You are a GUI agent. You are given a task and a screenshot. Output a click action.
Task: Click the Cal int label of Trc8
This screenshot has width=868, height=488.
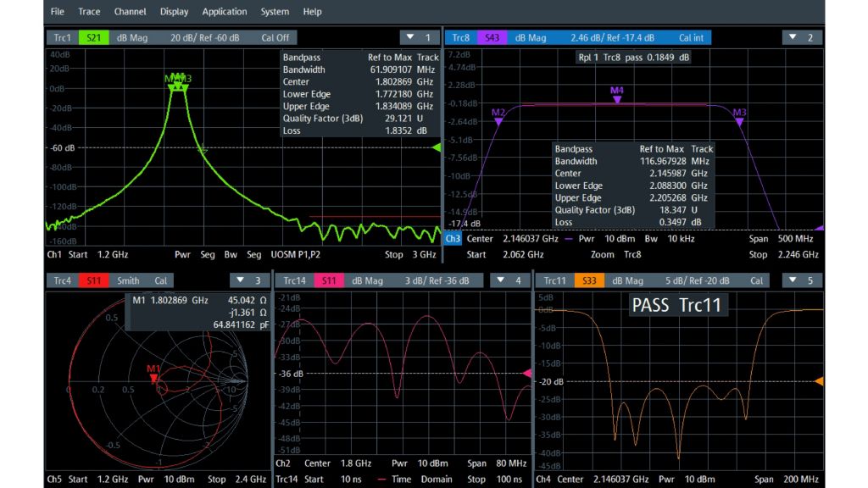pos(691,37)
